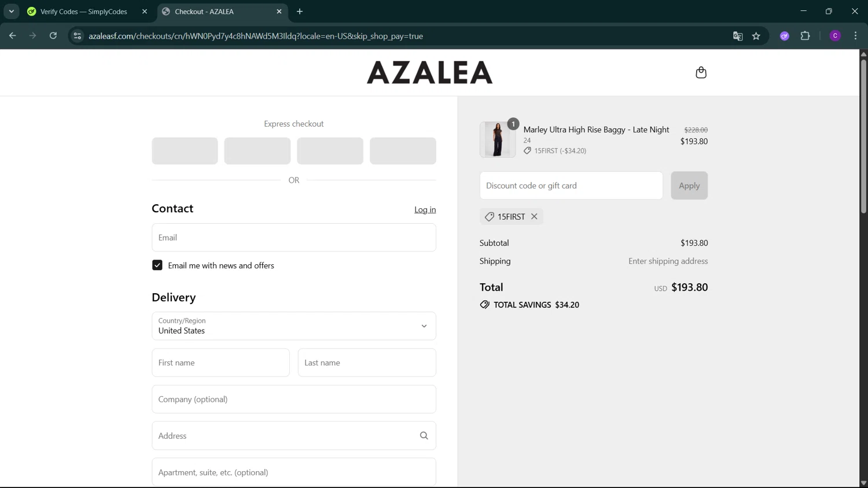Click the TOTAL SAVINGS $34.20 text
The width and height of the screenshot is (868, 488).
coord(536,305)
